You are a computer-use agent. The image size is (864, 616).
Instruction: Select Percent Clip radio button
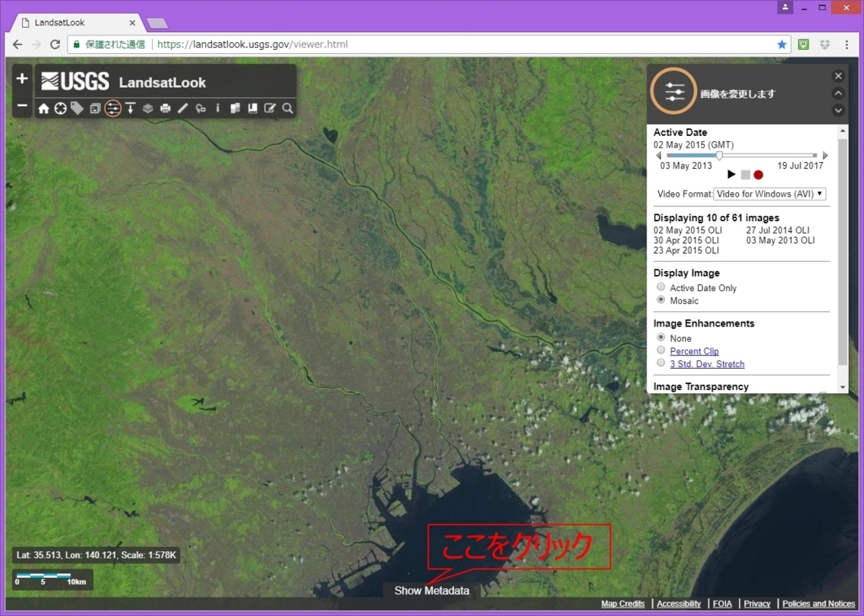tap(661, 350)
